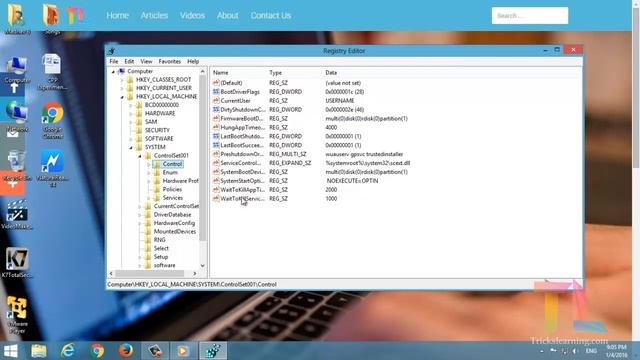Open the Contact Us link

[x=271, y=16]
